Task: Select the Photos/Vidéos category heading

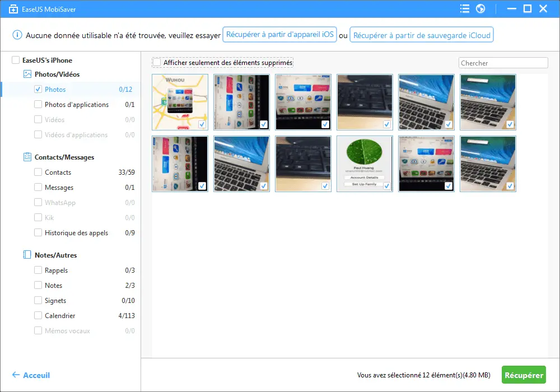Action: click(57, 74)
